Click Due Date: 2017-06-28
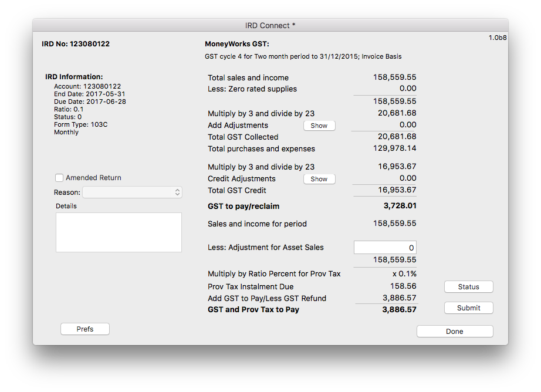541x392 pixels. (x=90, y=102)
